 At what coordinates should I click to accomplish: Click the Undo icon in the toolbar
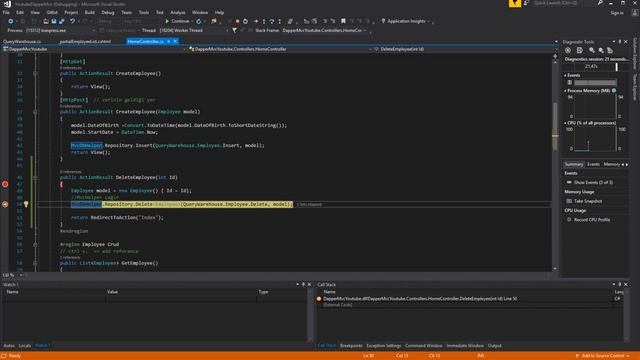click(72, 21)
